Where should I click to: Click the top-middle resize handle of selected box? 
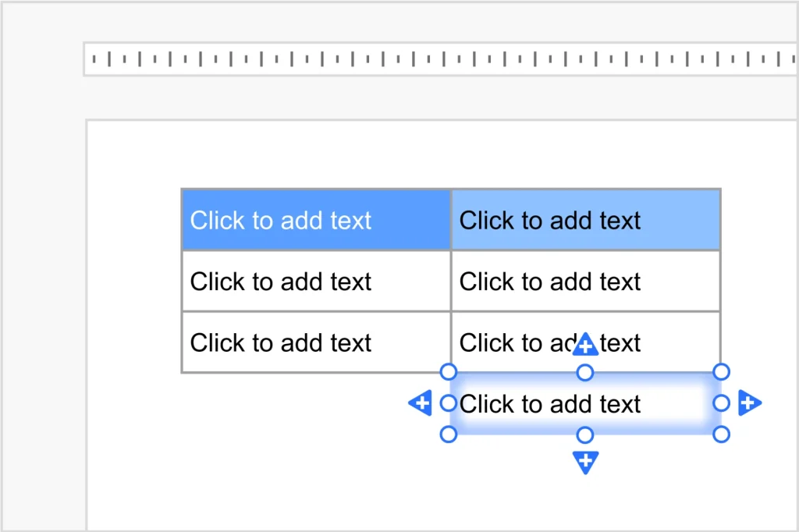tap(585, 373)
